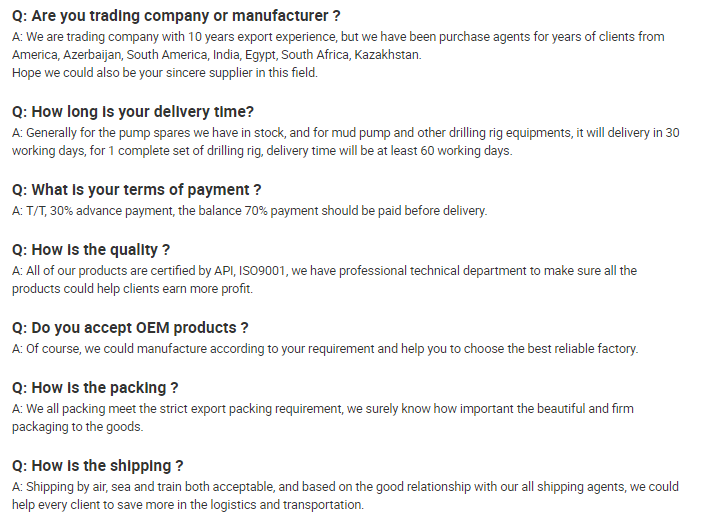Select the line mentioning at least 60 working days
Screen dimensions: 705x522
click(262, 151)
